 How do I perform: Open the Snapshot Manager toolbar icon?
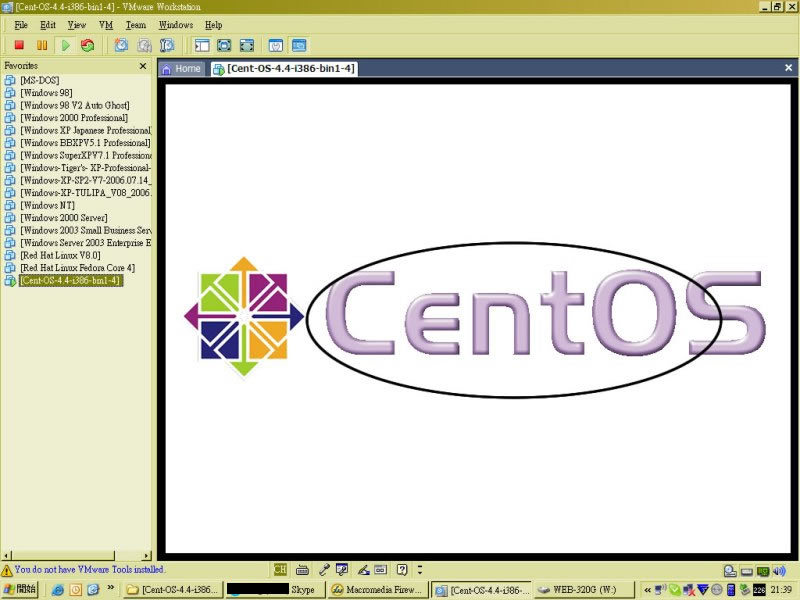click(167, 45)
